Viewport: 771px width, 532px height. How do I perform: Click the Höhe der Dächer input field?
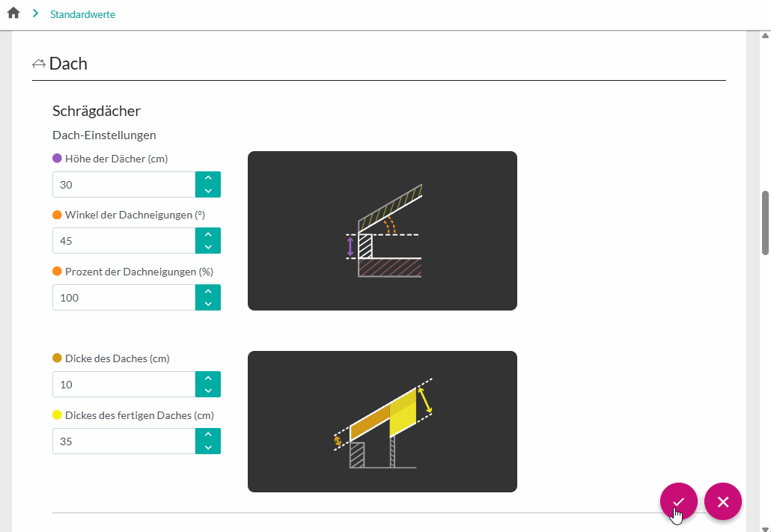click(124, 185)
